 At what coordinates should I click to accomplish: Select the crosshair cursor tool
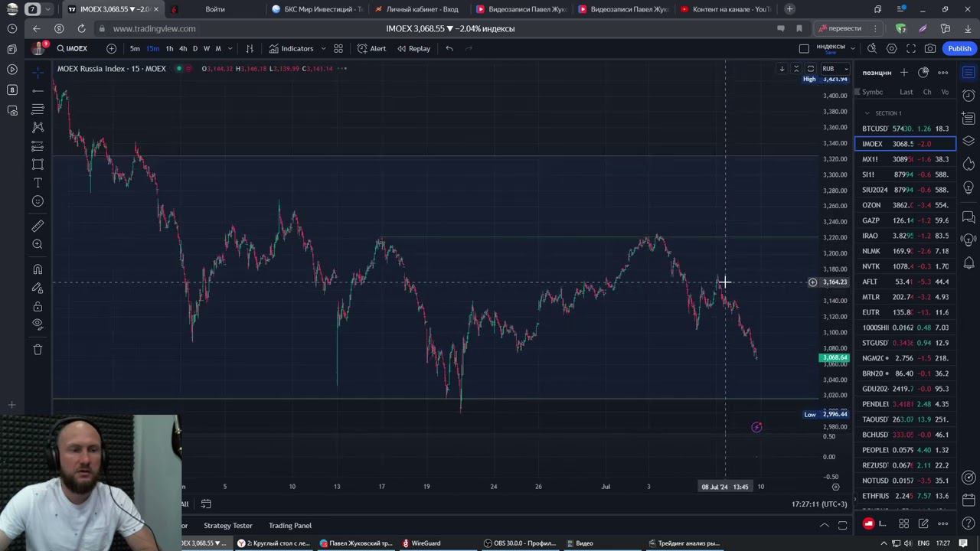click(38, 72)
